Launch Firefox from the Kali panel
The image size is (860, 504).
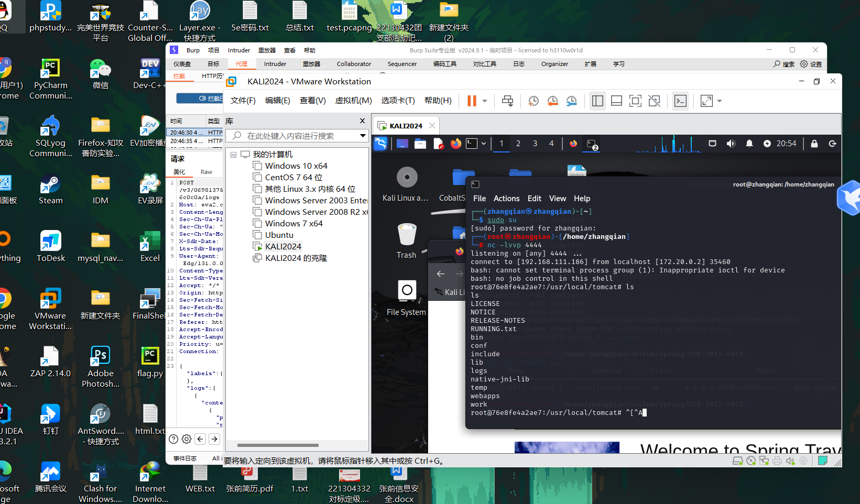(x=455, y=143)
